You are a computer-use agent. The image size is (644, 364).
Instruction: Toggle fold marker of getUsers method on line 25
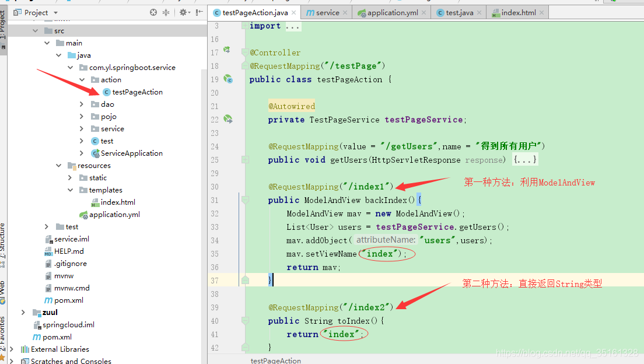pyautogui.click(x=245, y=160)
